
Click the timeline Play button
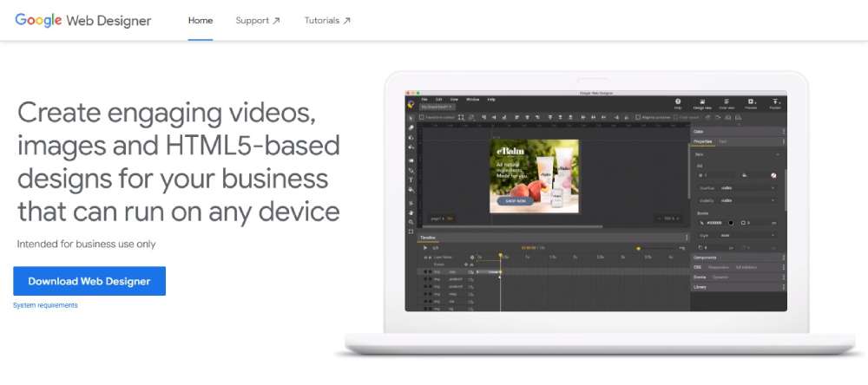pyautogui.click(x=425, y=248)
